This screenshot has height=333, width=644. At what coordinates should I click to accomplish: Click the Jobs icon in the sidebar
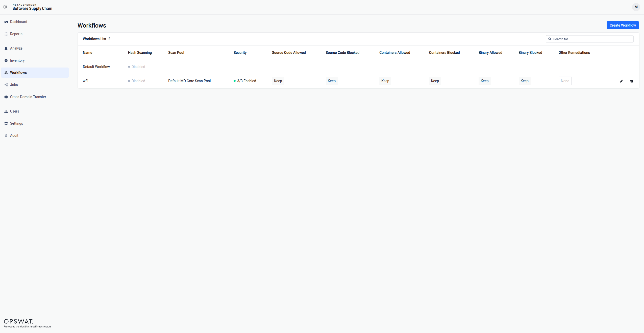pyautogui.click(x=6, y=85)
